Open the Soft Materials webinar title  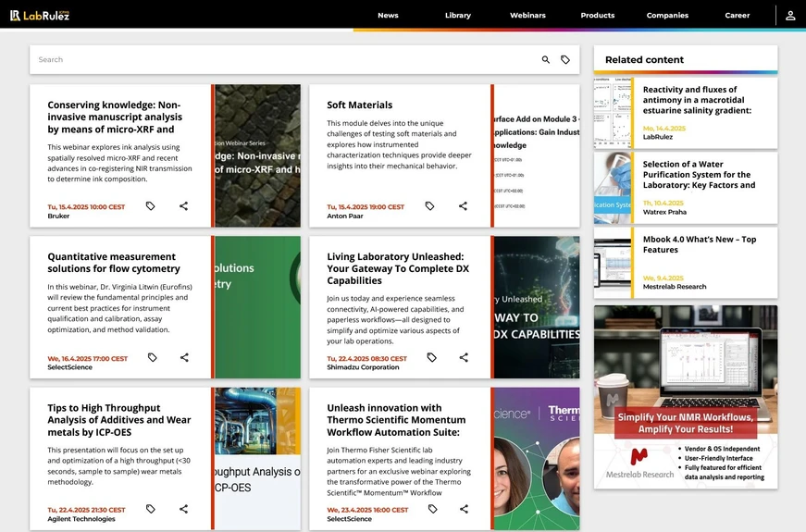(x=359, y=105)
